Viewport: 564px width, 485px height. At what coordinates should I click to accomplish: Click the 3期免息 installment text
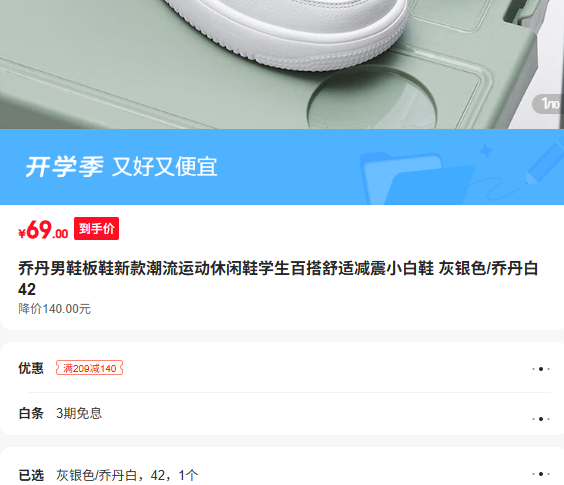(79, 413)
